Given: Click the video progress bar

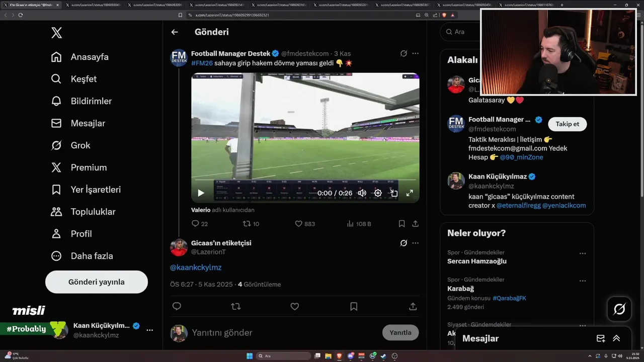Looking at the screenshot, I should (305, 180).
